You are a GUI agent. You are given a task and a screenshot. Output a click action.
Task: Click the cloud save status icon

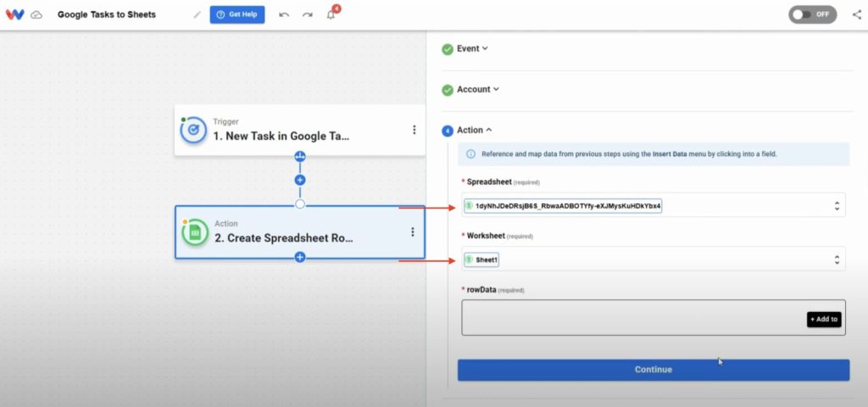tap(36, 15)
